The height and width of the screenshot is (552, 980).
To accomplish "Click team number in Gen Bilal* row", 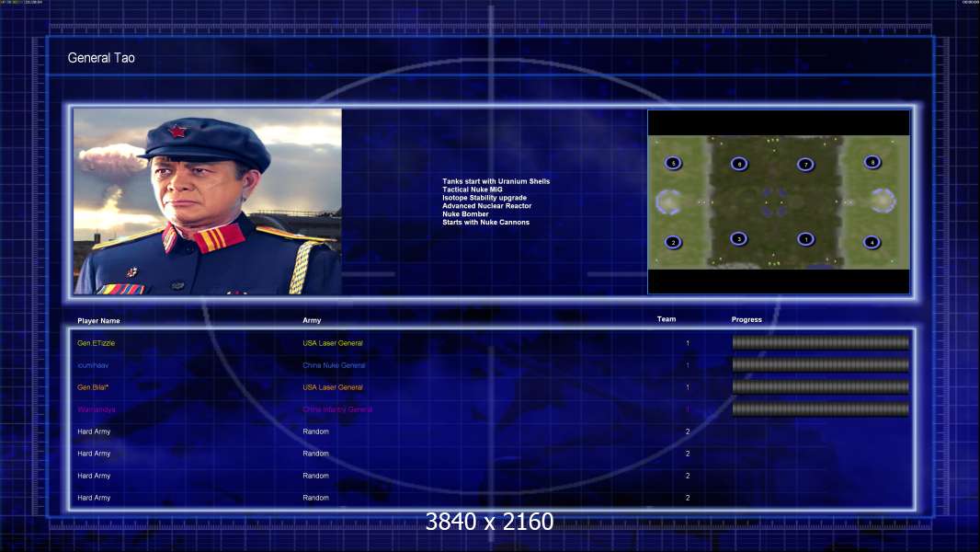I will pyautogui.click(x=688, y=387).
